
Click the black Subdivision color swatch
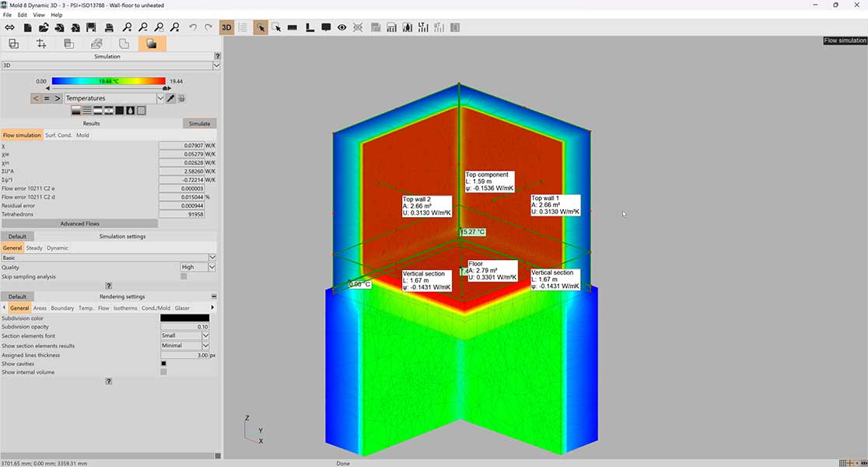(184, 318)
